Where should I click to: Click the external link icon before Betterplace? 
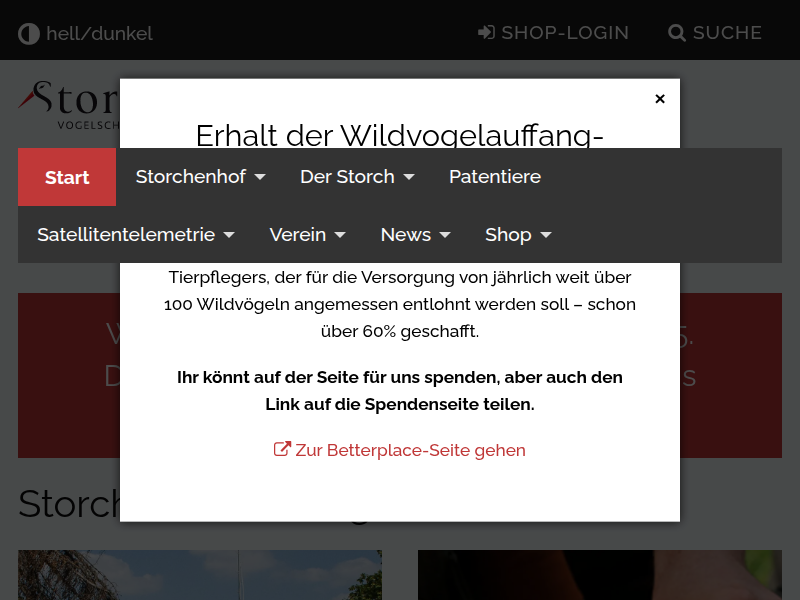[x=282, y=450]
